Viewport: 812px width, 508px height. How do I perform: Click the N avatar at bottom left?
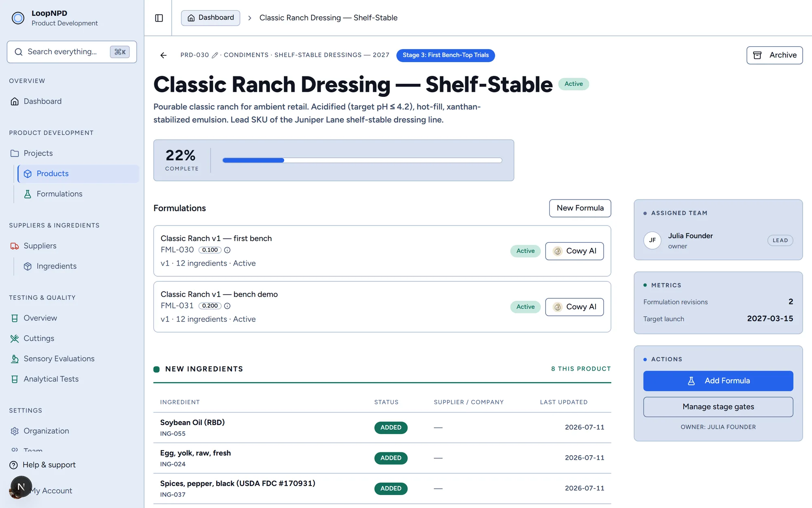click(x=21, y=486)
